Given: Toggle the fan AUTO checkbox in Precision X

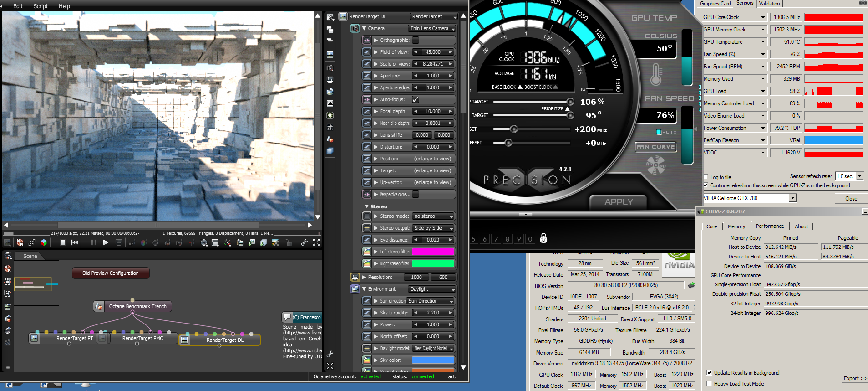Looking at the screenshot, I should [659, 132].
